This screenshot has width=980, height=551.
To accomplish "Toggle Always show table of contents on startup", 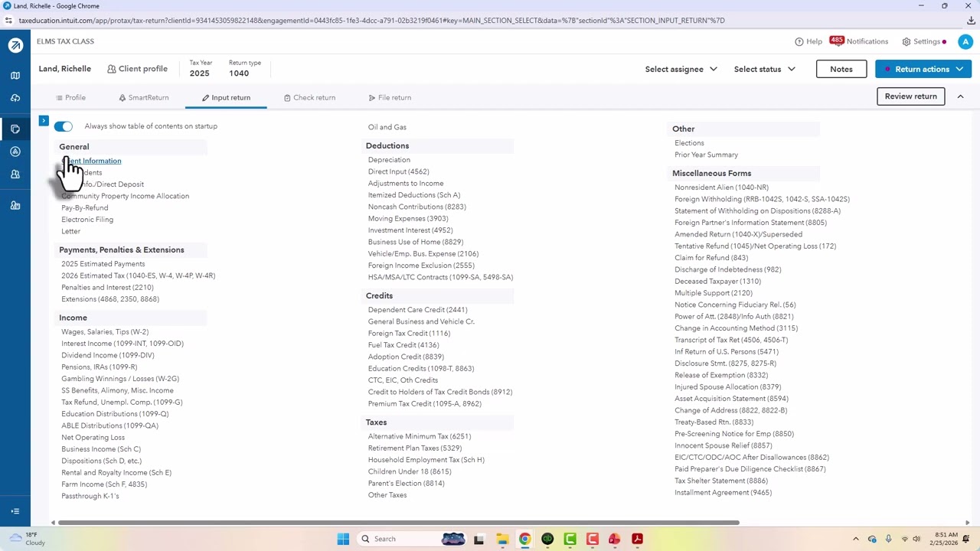I will (x=64, y=126).
